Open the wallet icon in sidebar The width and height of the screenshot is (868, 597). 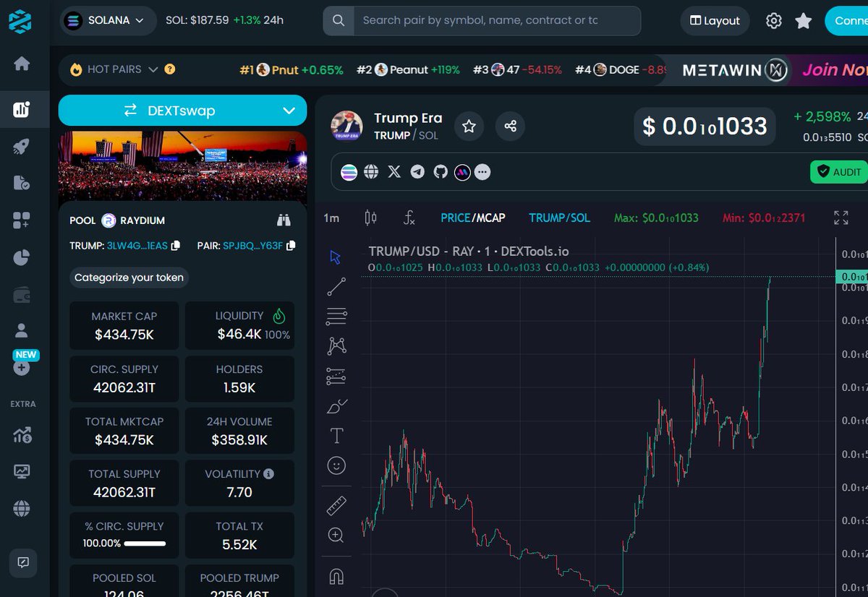(22, 294)
